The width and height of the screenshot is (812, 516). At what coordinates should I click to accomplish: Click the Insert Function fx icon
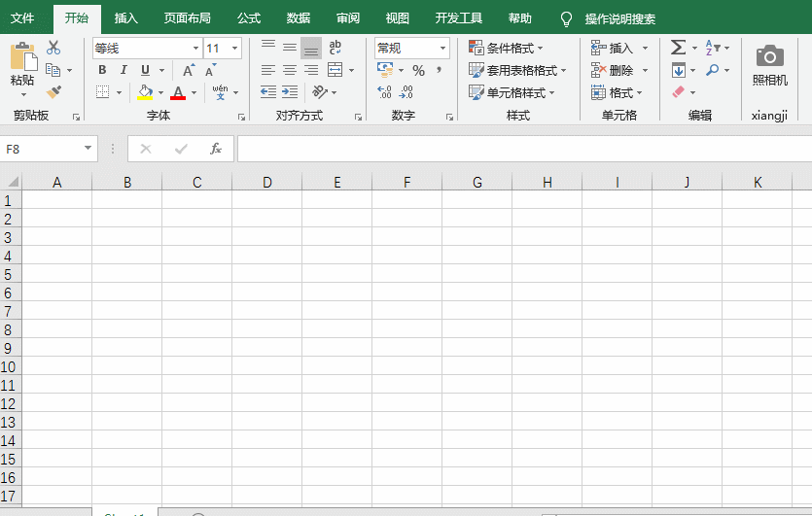pyautogui.click(x=216, y=149)
